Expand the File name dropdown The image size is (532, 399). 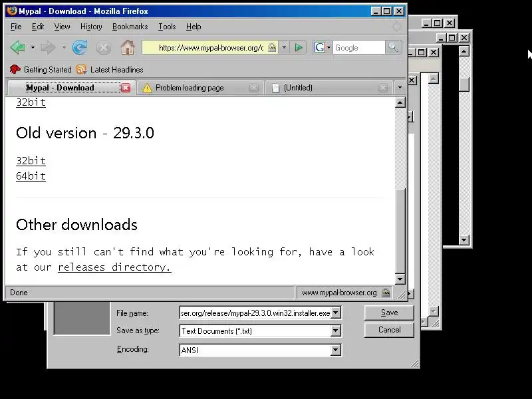tap(336, 313)
